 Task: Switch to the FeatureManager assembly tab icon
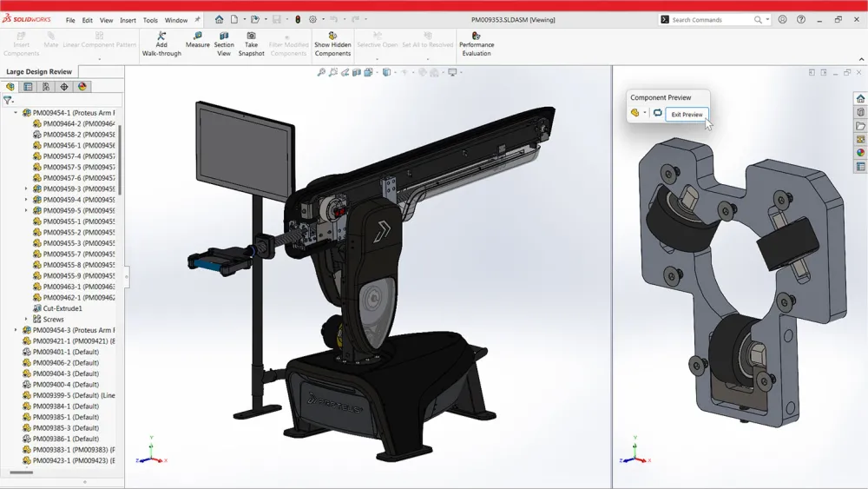tap(10, 86)
